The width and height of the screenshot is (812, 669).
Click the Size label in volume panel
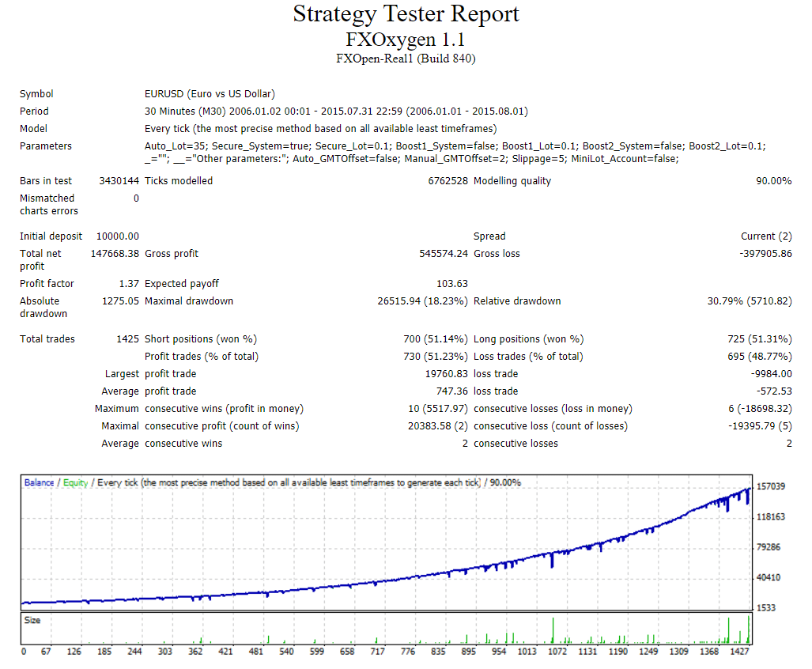point(32,621)
